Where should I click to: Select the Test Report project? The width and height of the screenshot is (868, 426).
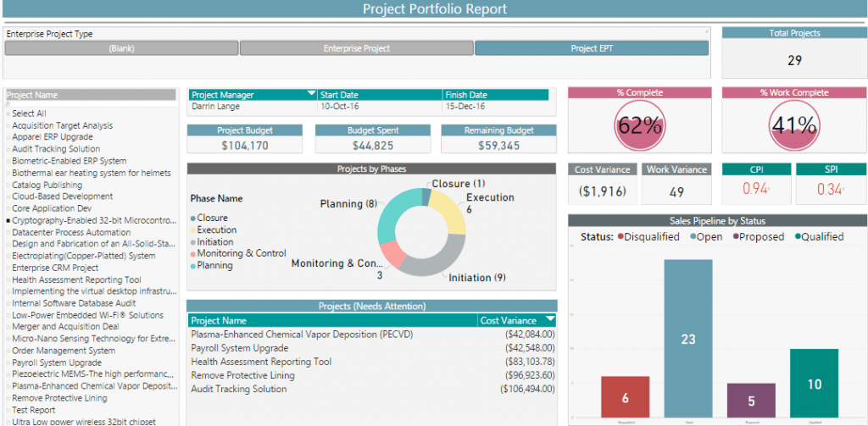(34, 411)
